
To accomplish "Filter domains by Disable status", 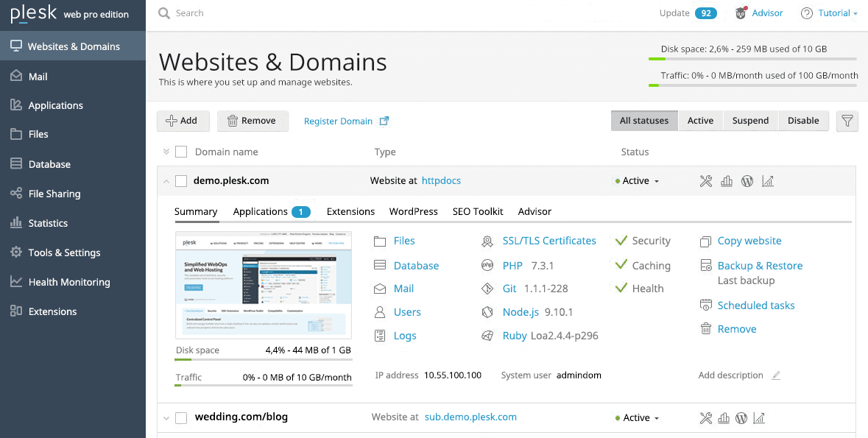I will pos(803,121).
